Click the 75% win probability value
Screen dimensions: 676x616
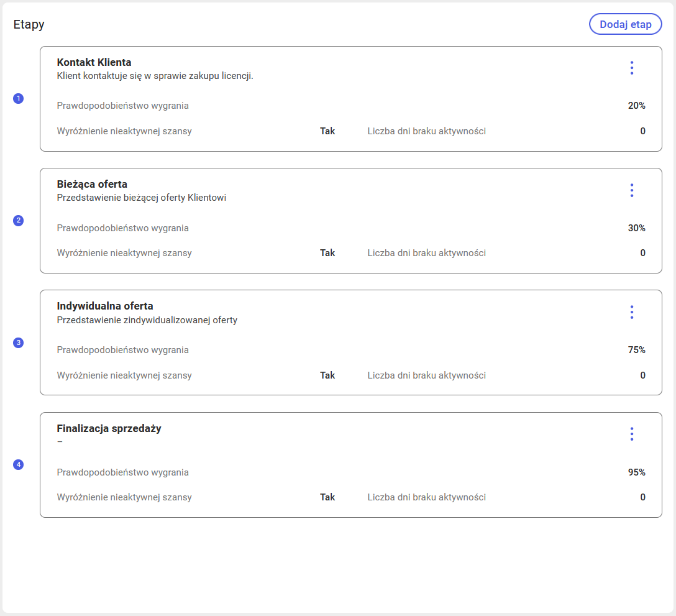coord(636,350)
